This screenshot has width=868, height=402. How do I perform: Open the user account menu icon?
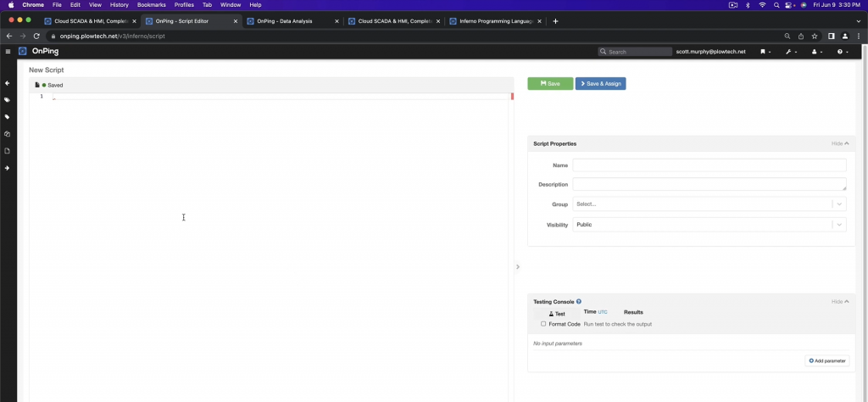coord(816,52)
